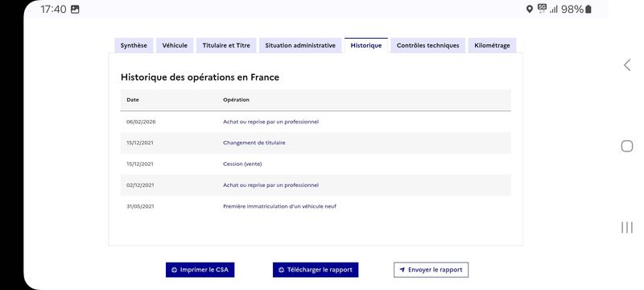The width and height of the screenshot is (644, 290).
Task: Go to the Contrôles techniques tab
Action: click(428, 46)
